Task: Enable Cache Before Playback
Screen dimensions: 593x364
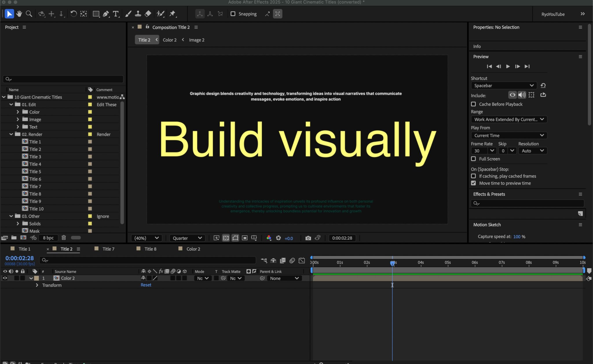Action: coord(473,104)
